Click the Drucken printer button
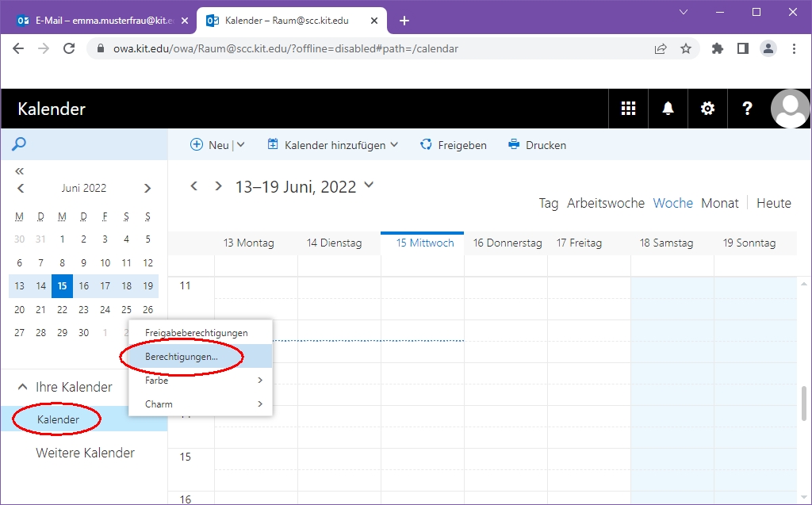This screenshot has height=505, width=812. pos(537,145)
